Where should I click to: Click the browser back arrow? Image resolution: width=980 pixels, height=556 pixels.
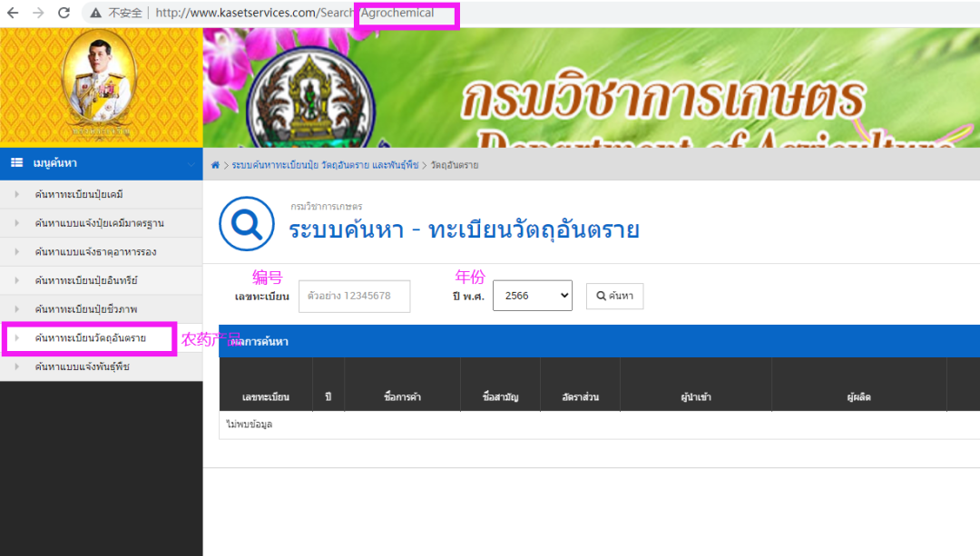tap(13, 13)
